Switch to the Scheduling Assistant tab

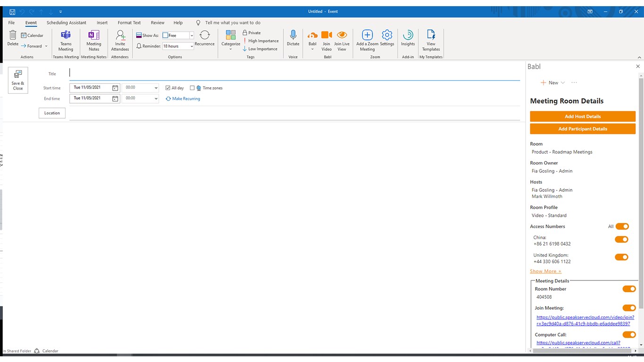(x=66, y=23)
